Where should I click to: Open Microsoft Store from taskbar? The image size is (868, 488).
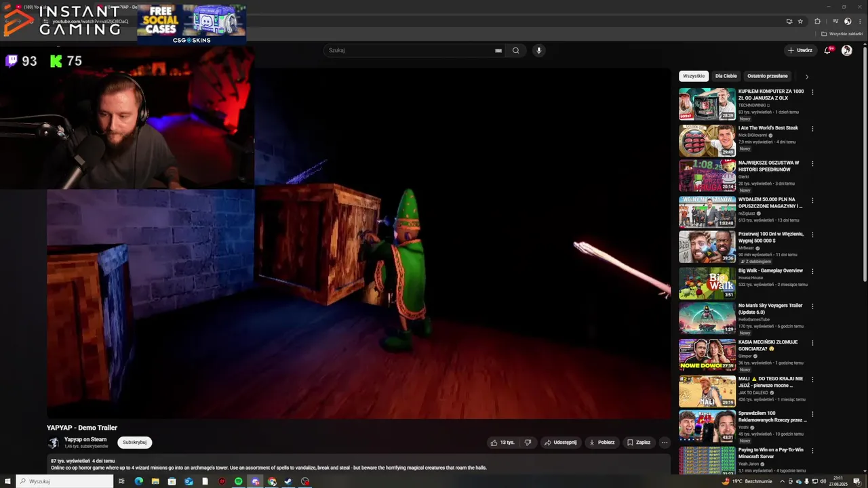click(x=172, y=481)
